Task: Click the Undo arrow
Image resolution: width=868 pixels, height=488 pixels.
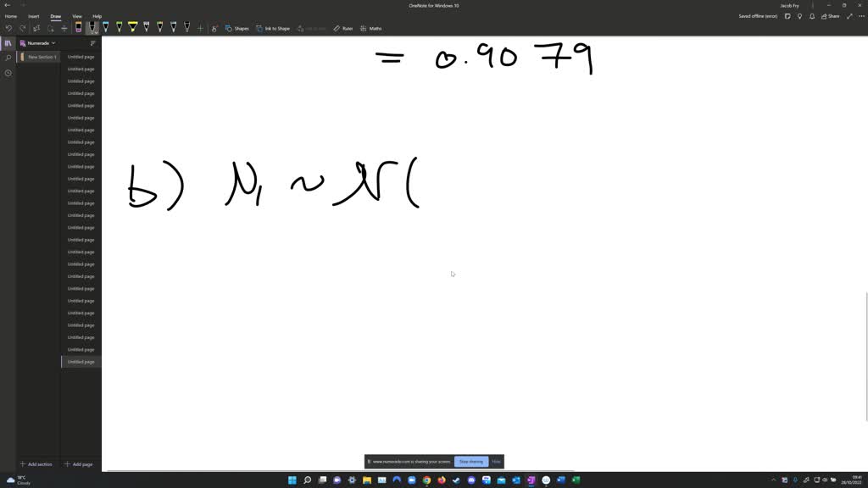Action: coord(8,28)
